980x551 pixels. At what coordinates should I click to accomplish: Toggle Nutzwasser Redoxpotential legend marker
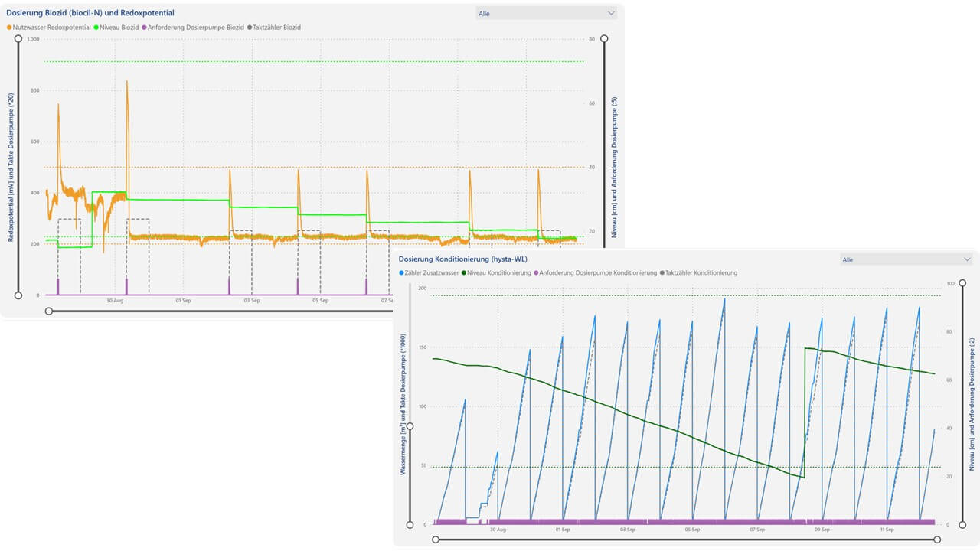10,28
